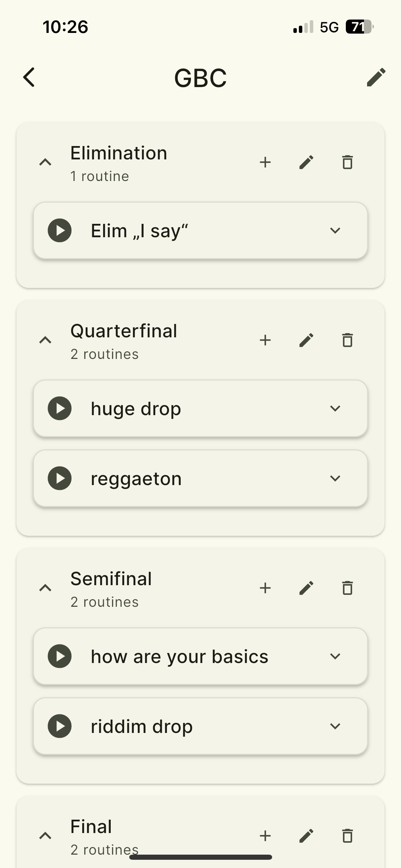Edit the GBC set with top pencil
The width and height of the screenshot is (401, 868).
click(376, 77)
